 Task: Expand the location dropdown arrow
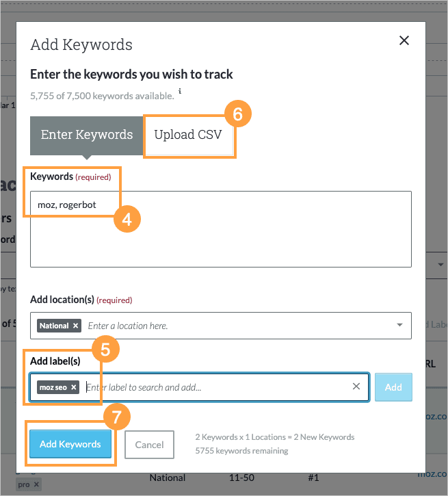coord(399,326)
